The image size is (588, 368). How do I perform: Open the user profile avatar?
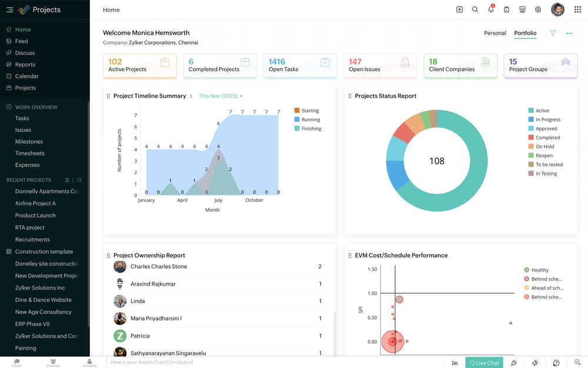(557, 10)
